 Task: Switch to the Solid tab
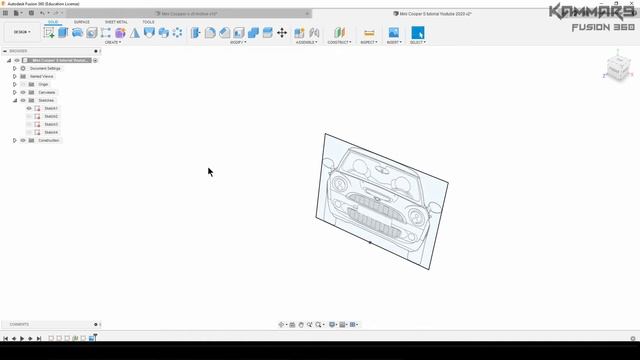point(53,22)
